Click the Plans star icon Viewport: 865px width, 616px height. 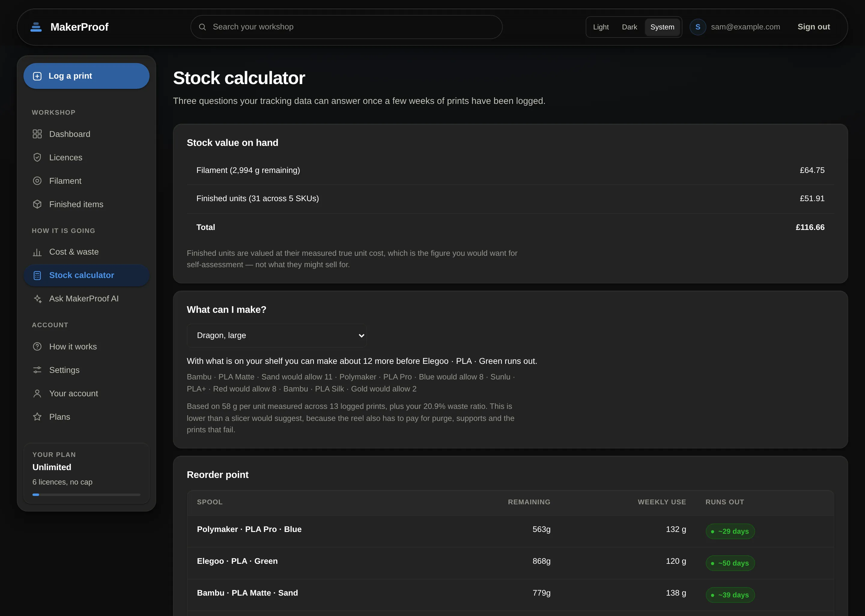tap(37, 417)
